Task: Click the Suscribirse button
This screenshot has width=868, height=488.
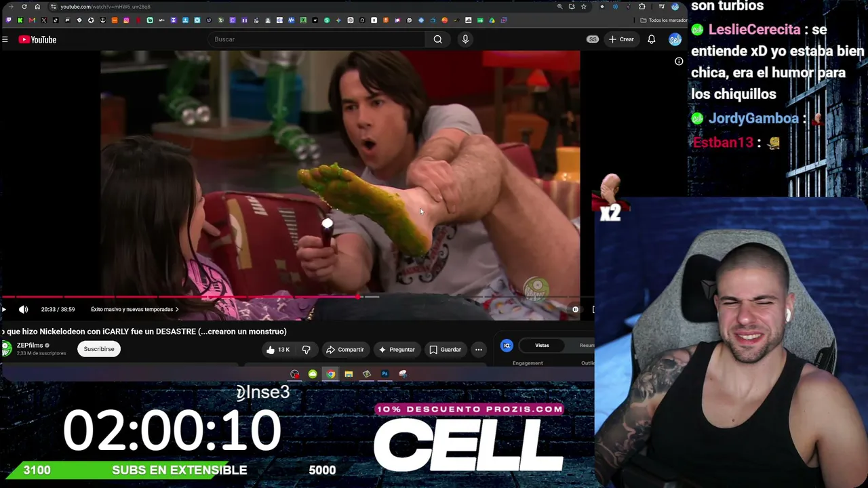Action: [99, 349]
